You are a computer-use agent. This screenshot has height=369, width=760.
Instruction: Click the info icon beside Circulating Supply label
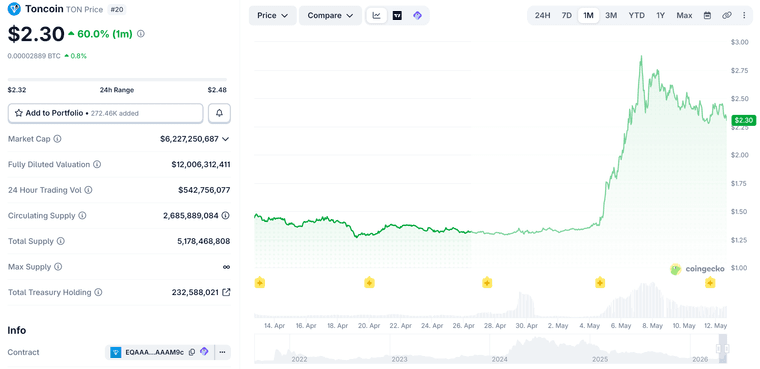(x=82, y=215)
